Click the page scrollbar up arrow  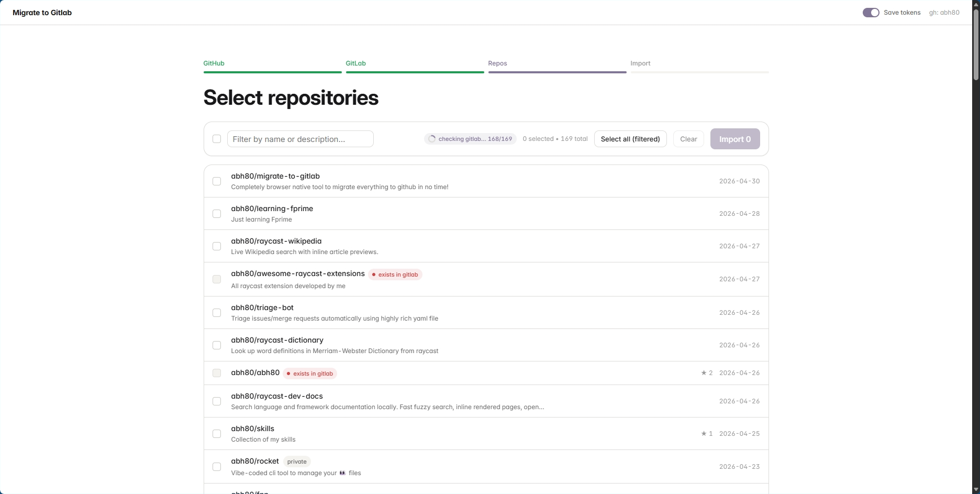pos(976,4)
